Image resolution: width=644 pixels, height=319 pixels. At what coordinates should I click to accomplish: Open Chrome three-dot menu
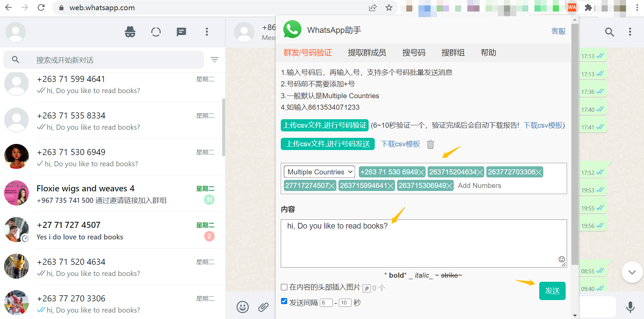(x=637, y=7)
